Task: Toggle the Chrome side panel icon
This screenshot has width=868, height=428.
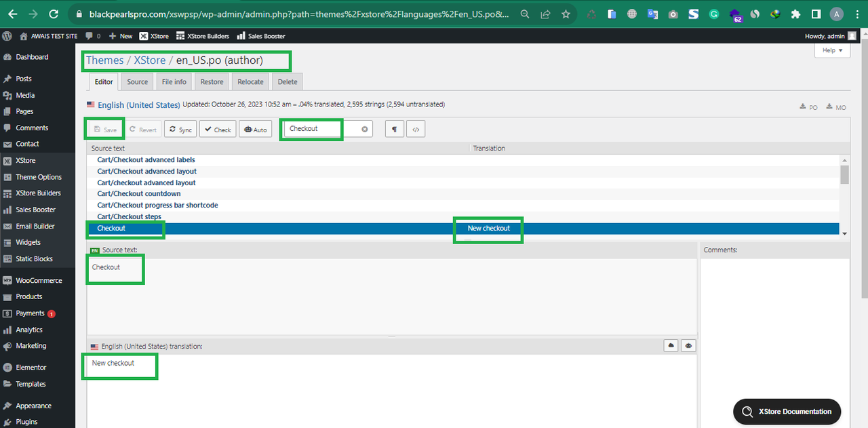Action: [816, 14]
